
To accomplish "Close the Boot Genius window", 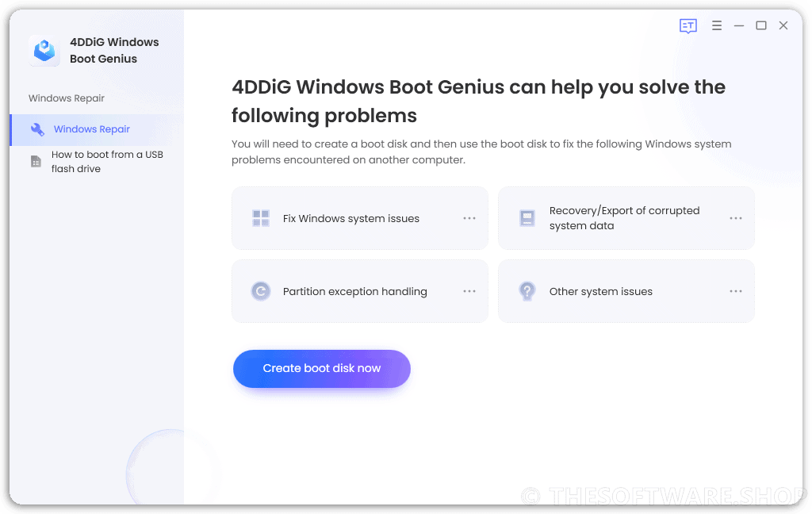I will pos(783,25).
